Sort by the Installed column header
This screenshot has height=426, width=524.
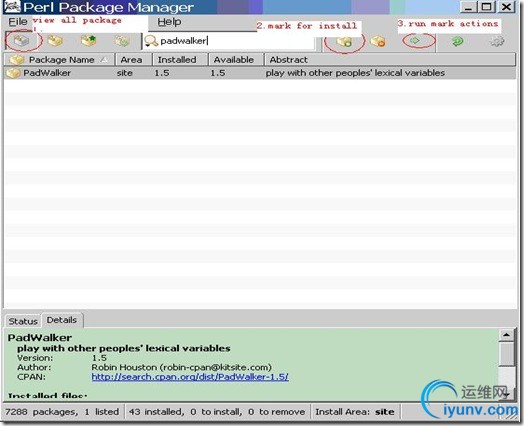[x=180, y=59]
